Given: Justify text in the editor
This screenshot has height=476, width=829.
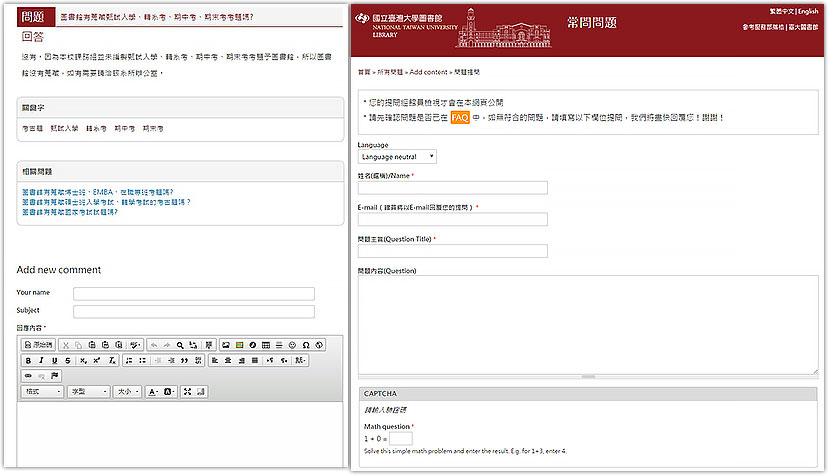Looking at the screenshot, I should 254,361.
